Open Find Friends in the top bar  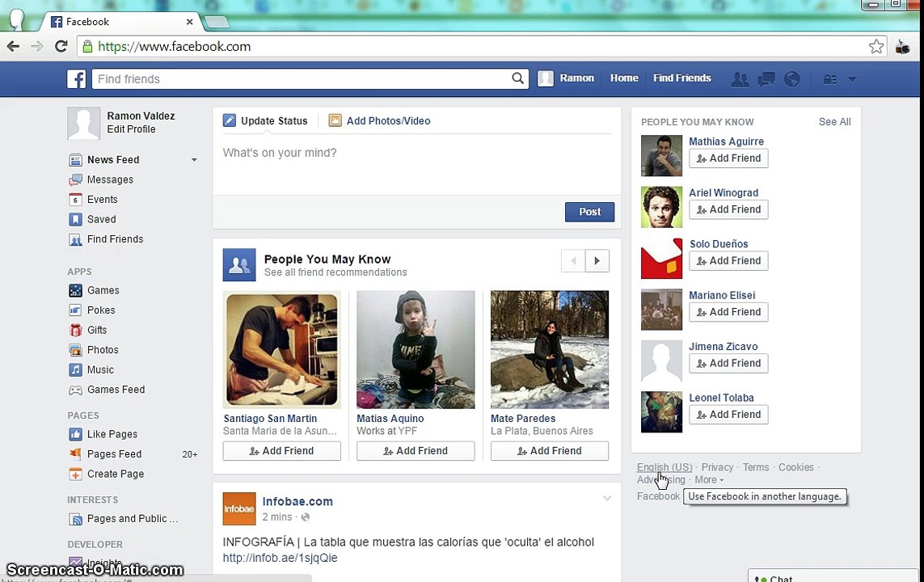(681, 78)
